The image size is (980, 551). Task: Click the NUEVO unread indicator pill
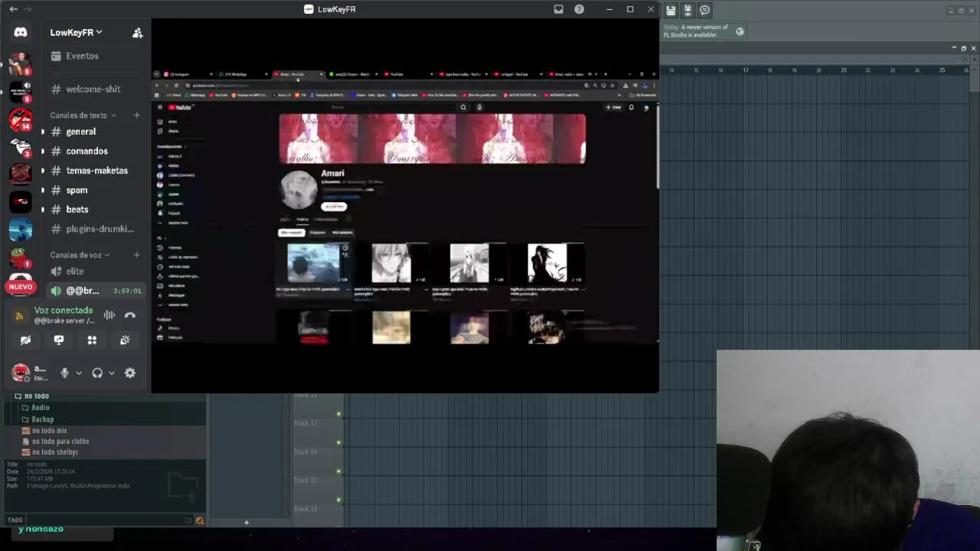[21, 287]
